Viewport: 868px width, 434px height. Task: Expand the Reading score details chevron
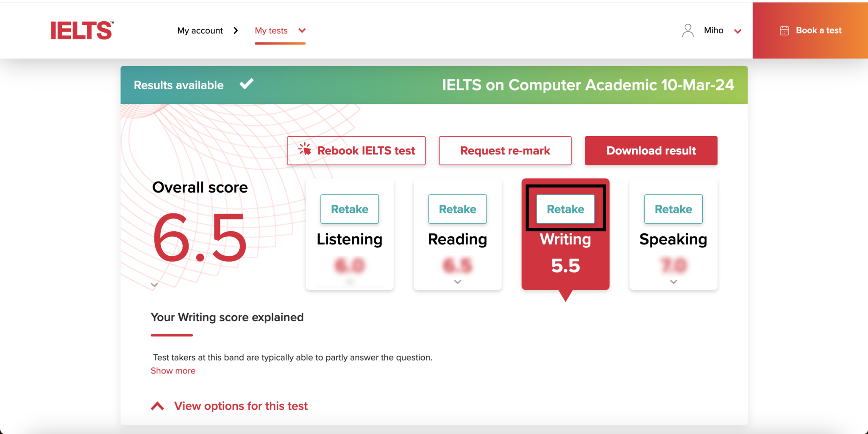(x=457, y=281)
